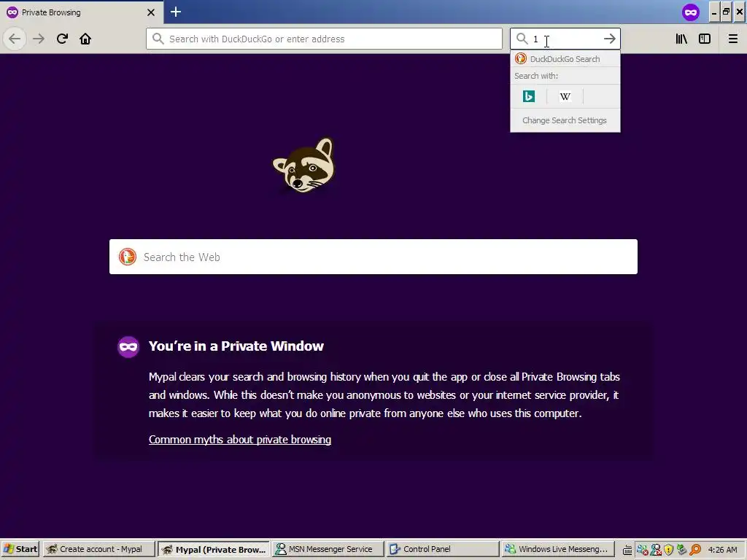747x560 pixels.
Task: Open the Library toolbar icon
Action: tap(681, 39)
